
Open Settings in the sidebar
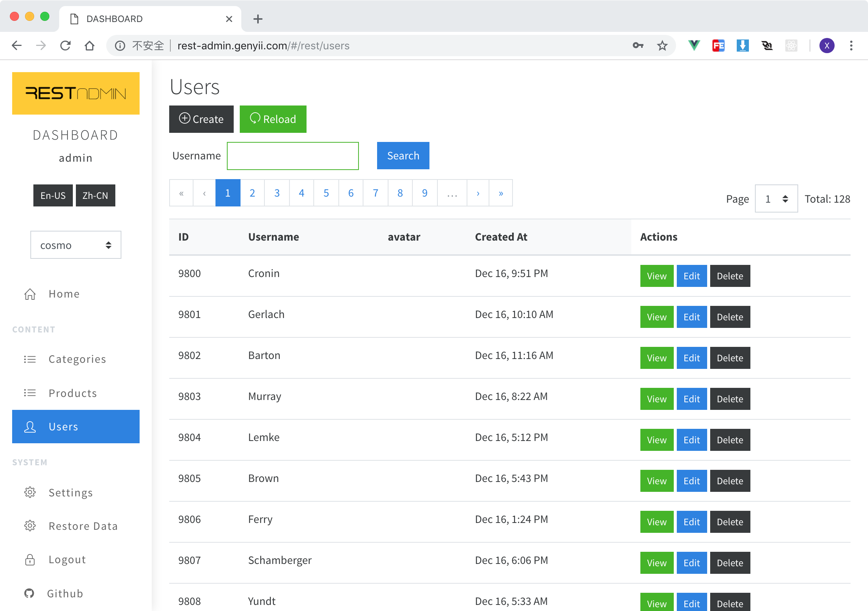click(76, 492)
